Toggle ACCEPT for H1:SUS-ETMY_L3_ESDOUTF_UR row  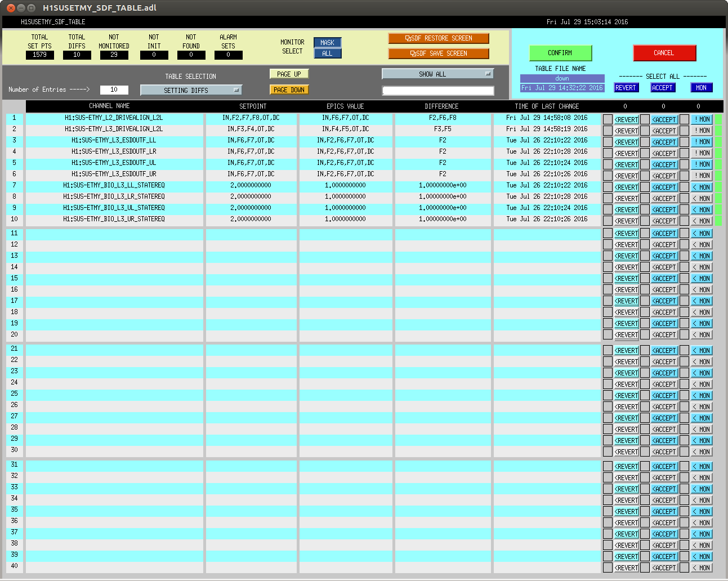[x=664, y=176]
